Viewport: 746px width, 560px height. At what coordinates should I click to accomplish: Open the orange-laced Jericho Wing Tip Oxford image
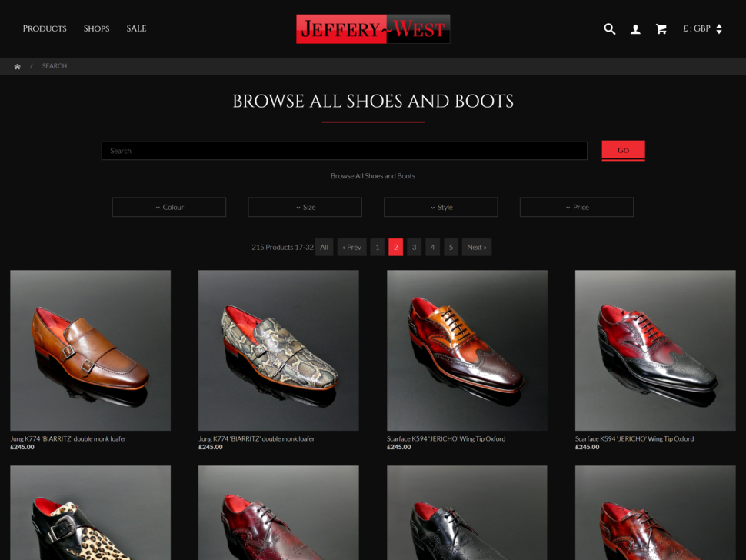pyautogui.click(x=467, y=350)
